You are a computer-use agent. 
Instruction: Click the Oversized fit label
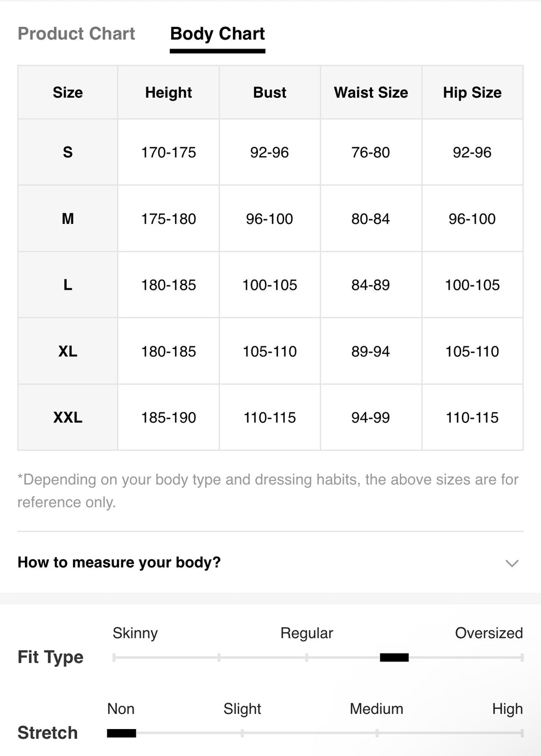[x=489, y=633]
